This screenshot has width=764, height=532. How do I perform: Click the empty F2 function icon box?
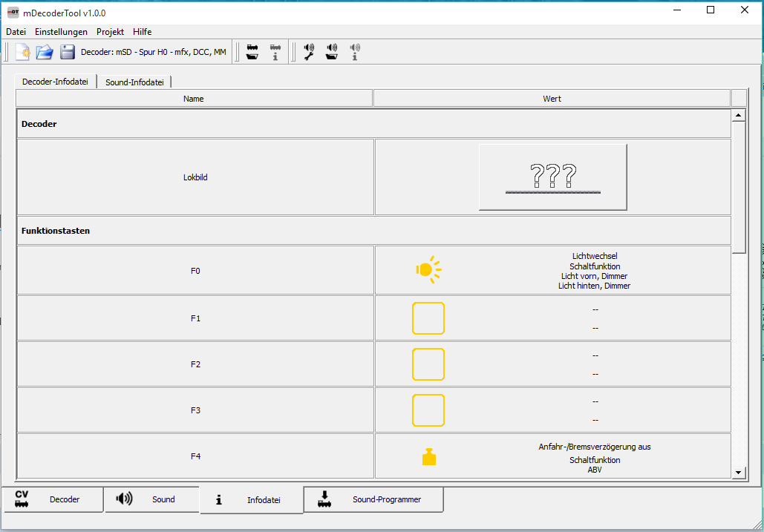tap(428, 364)
